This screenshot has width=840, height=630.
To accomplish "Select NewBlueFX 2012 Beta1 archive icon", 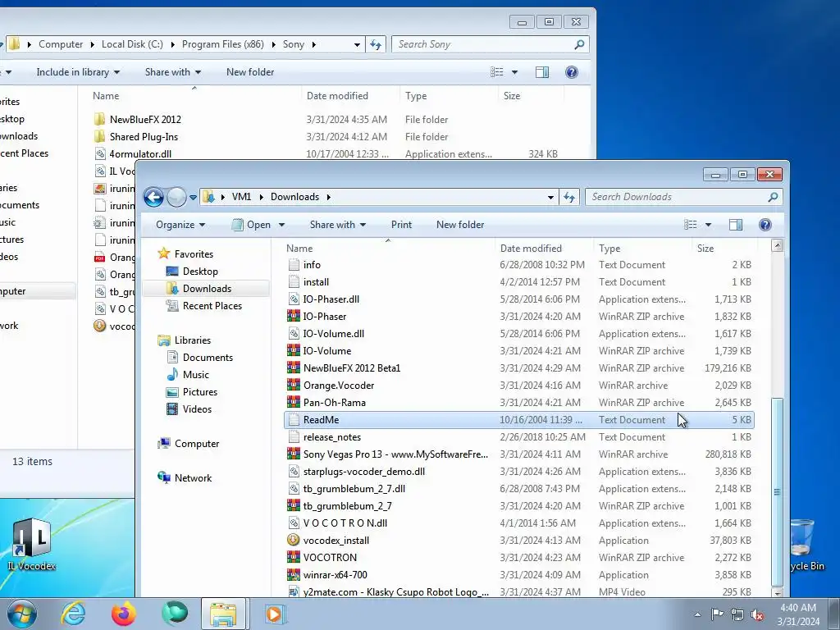I will pos(293,367).
